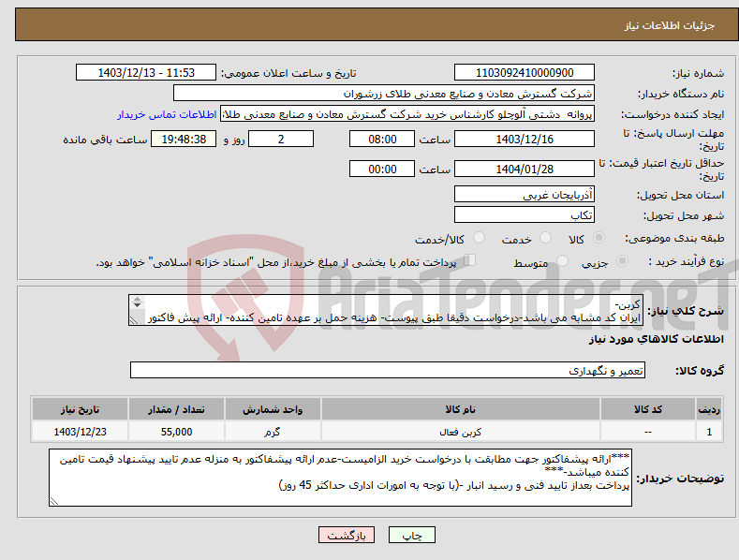
Task: Select the کالا/خدمت radio button
Action: 479,238
